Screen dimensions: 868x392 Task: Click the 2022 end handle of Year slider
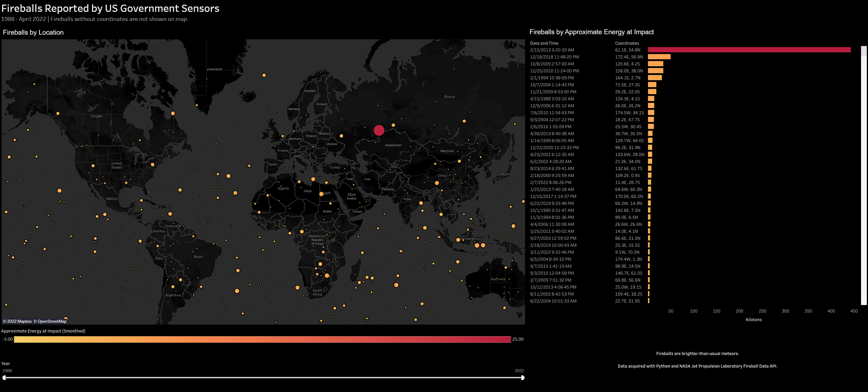pyautogui.click(x=522, y=378)
